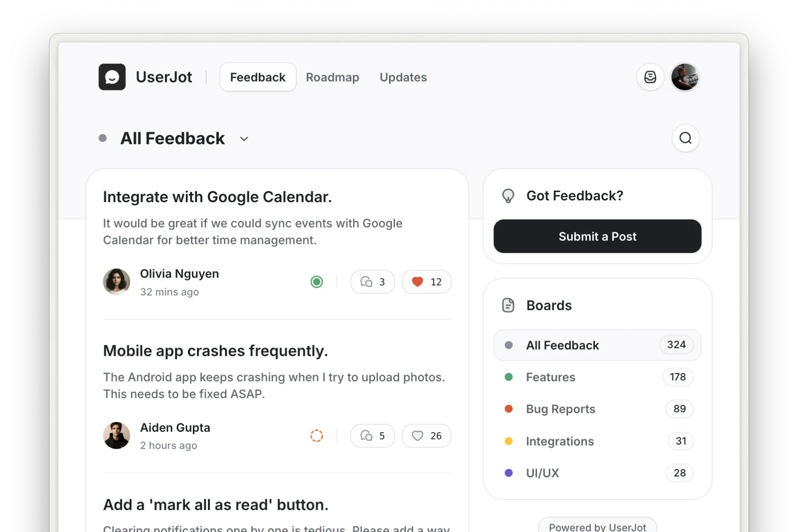The height and width of the screenshot is (532, 798).
Task: Click the 31 count badge for Integrations
Action: (x=681, y=441)
